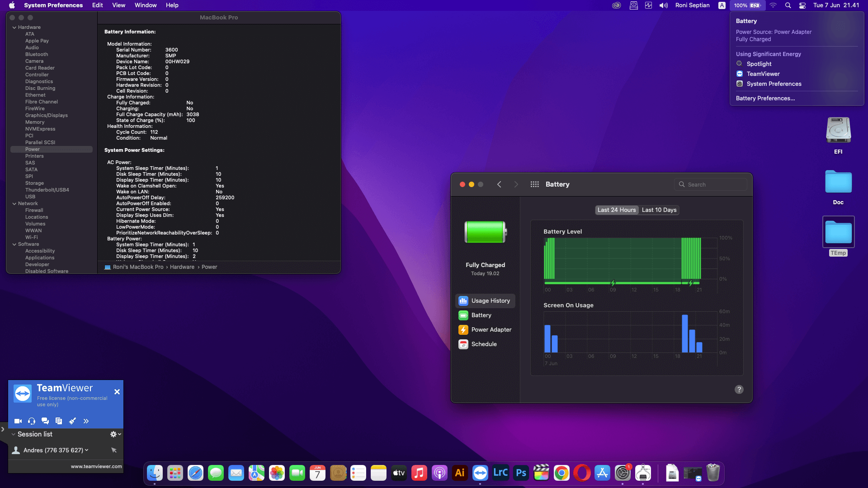Select Last 24 Hours tab

pos(617,210)
